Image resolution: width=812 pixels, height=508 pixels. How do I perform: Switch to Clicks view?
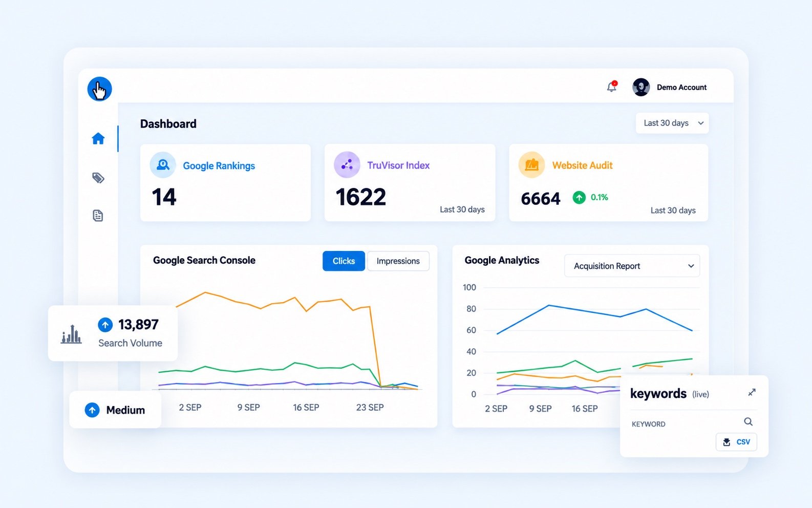click(x=344, y=261)
